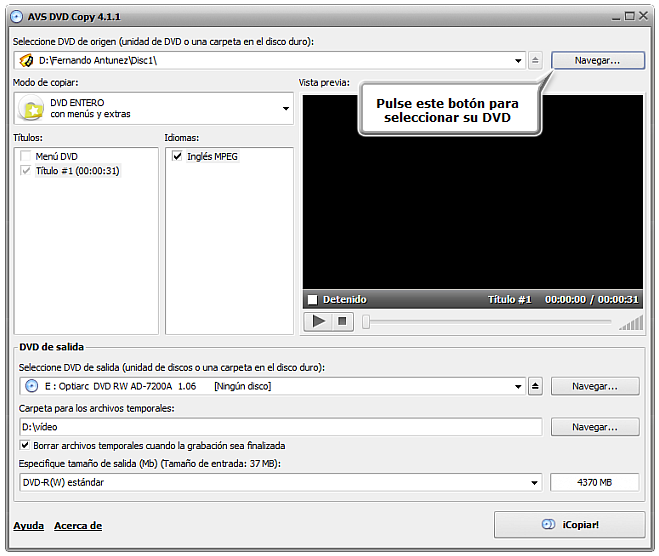Click the disc drive icon in output field

click(32, 386)
